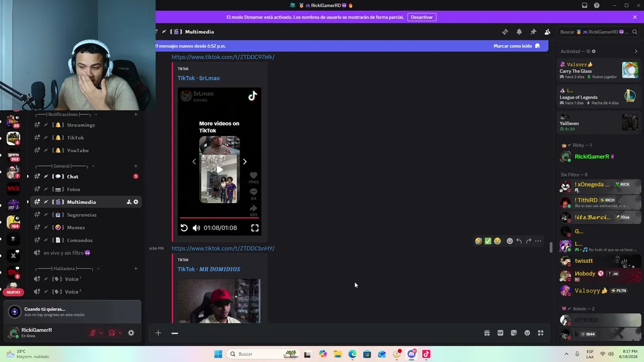Toggle the member list icon
The width and height of the screenshot is (644, 362).
pos(547,32)
